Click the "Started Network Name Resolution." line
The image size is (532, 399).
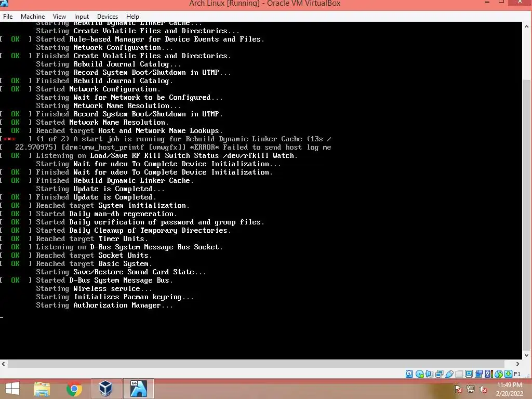[85, 122]
